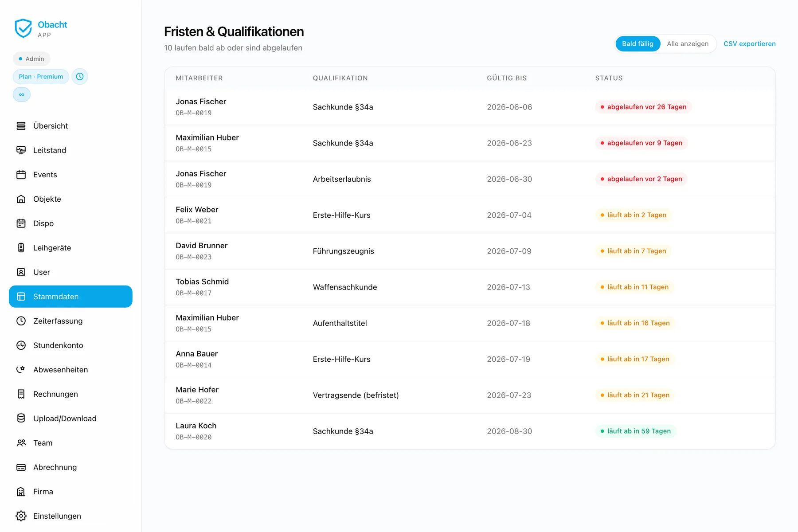Click the Leihgeräte device icon

point(21,248)
